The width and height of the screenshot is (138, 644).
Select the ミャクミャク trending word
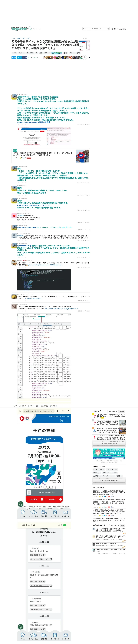click(111, 469)
